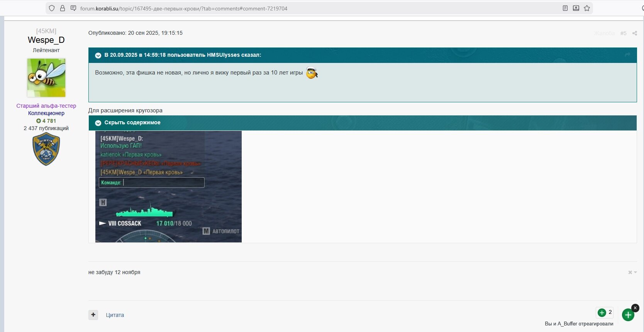Toggle the multiquote plus button

[x=93, y=315]
